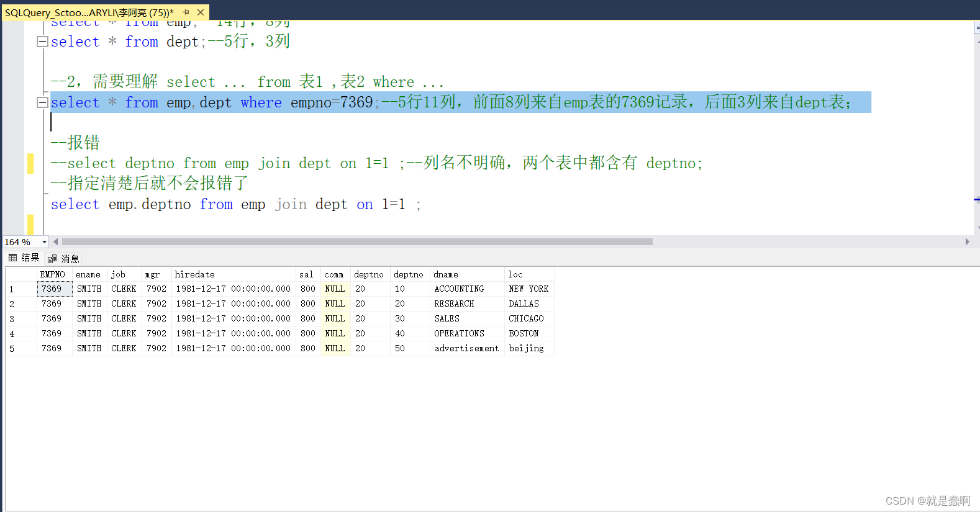Image resolution: width=980 pixels, height=512 pixels.
Task: Click the NEW YORK loc cell
Action: (529, 289)
